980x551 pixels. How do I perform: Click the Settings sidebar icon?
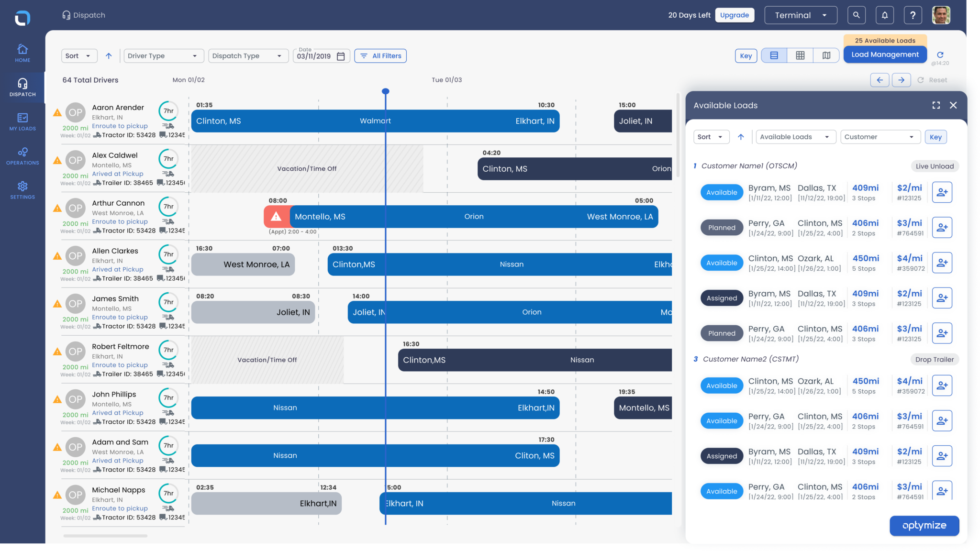(22, 187)
